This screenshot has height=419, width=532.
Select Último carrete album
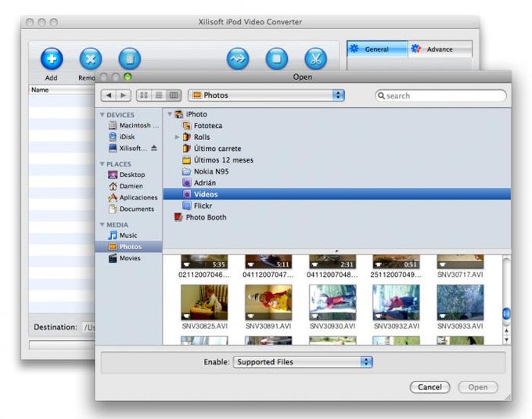(212, 149)
